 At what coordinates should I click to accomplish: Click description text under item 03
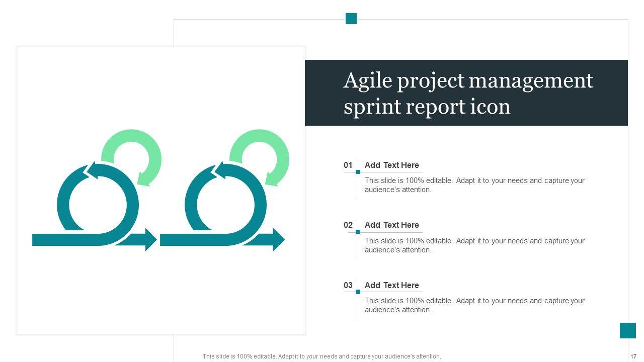[474, 305]
